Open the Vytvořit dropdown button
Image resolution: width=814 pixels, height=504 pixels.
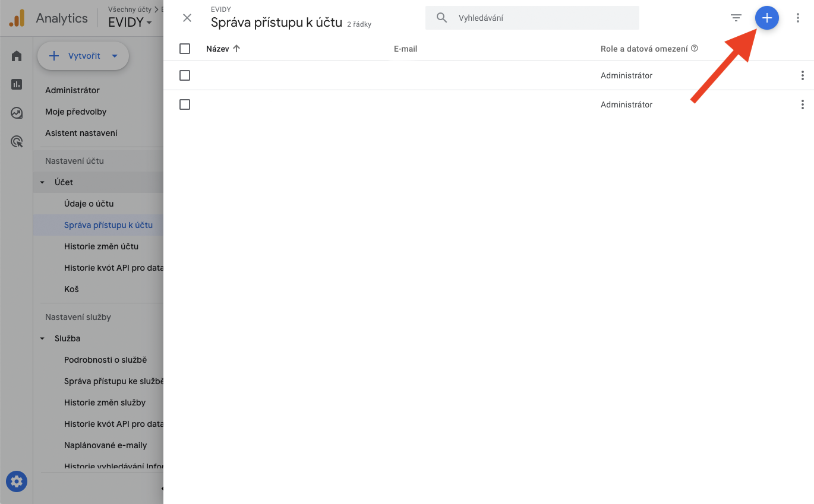83,56
